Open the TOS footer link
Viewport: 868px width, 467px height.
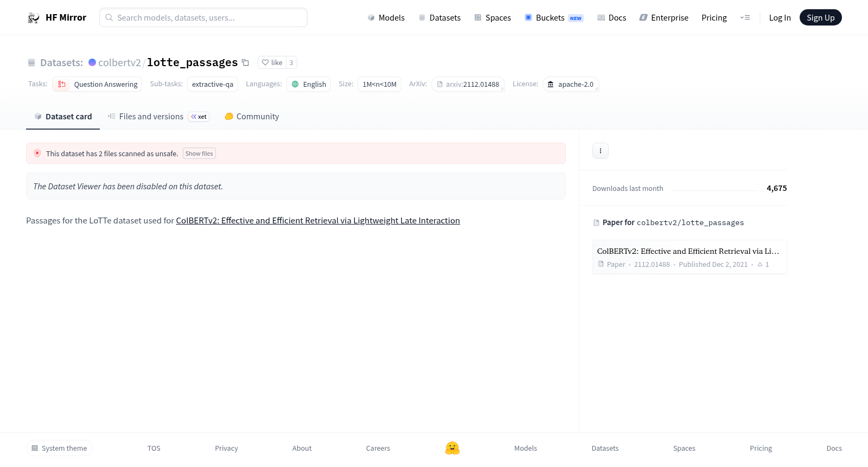(x=154, y=449)
